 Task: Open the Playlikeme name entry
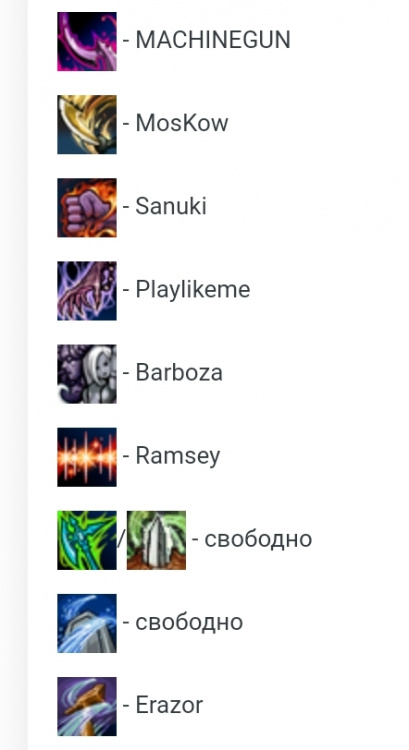[x=193, y=290]
